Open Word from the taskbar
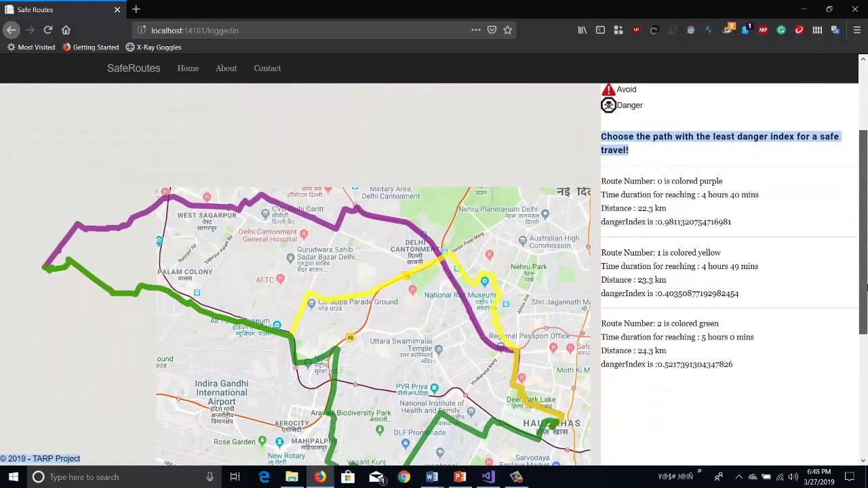The image size is (868, 488). pos(432,476)
